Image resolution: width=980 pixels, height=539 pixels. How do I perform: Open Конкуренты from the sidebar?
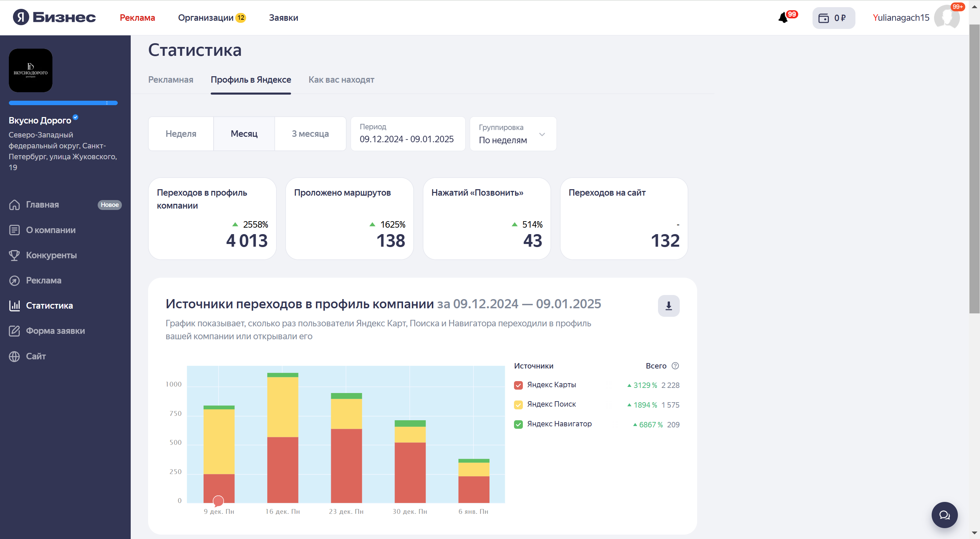pos(51,255)
